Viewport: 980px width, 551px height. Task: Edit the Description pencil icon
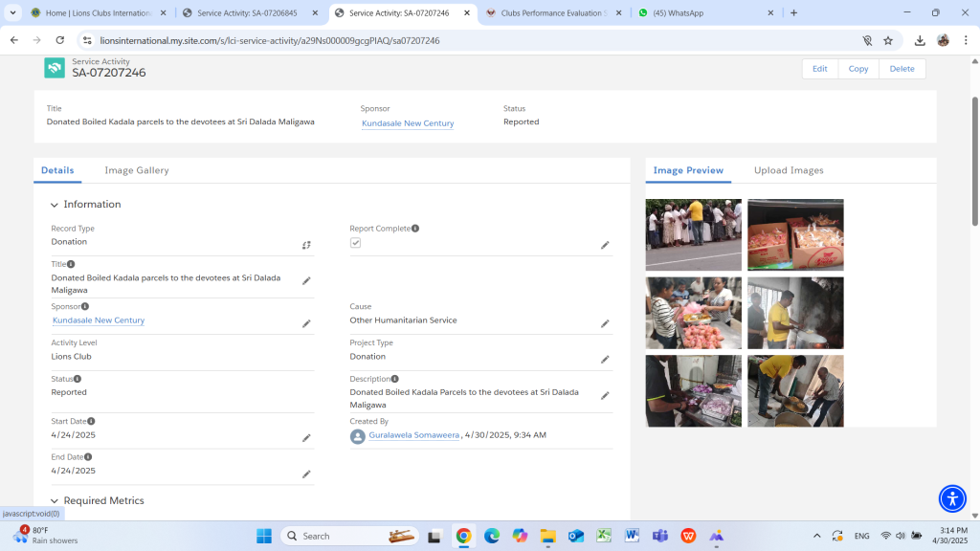coord(605,395)
